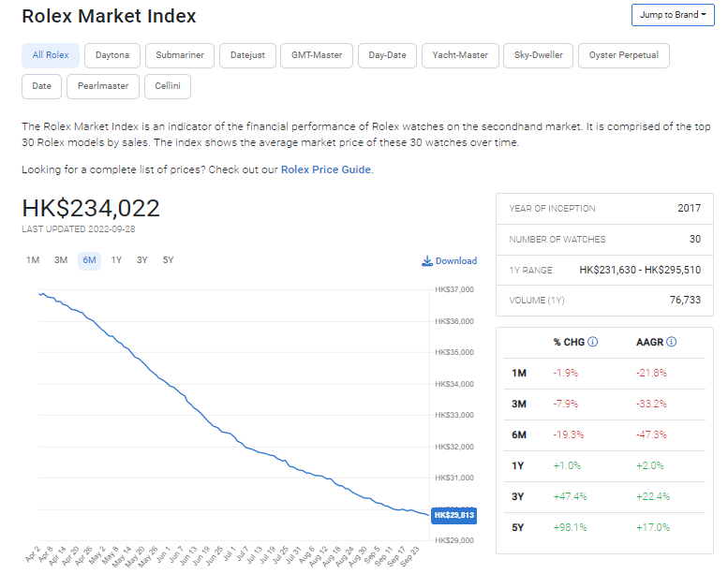Open the Jump to Brand dropdown
The width and height of the screenshot is (728, 574).
click(x=673, y=15)
